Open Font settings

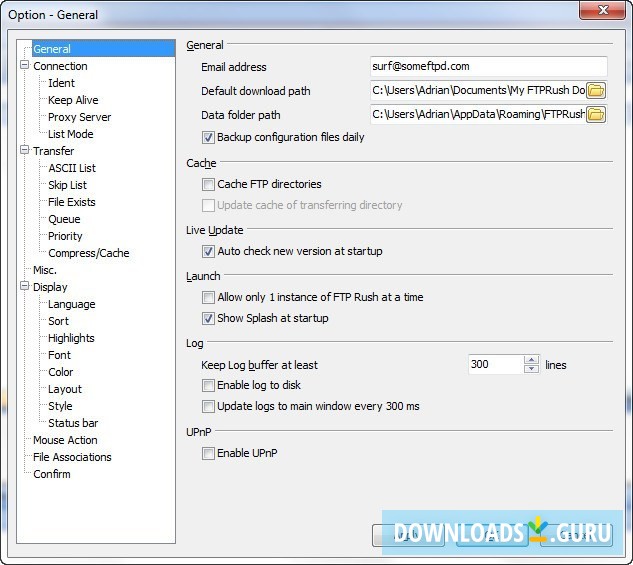pyautogui.click(x=59, y=355)
